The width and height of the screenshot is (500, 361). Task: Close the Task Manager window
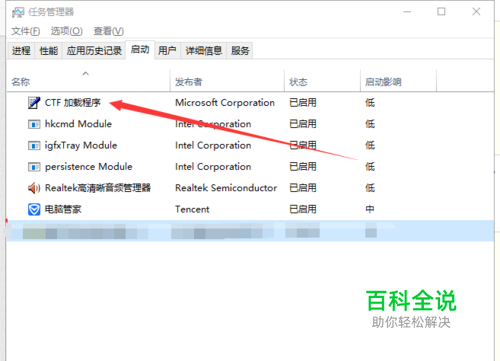[x=476, y=12]
